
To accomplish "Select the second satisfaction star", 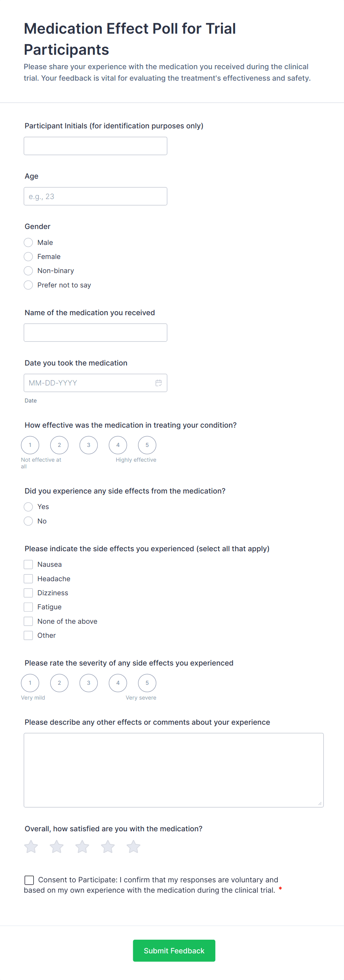I will coord(57,846).
